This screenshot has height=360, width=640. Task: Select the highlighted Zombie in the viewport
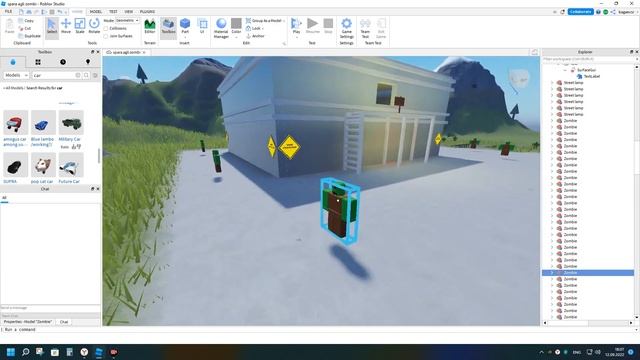point(340,211)
